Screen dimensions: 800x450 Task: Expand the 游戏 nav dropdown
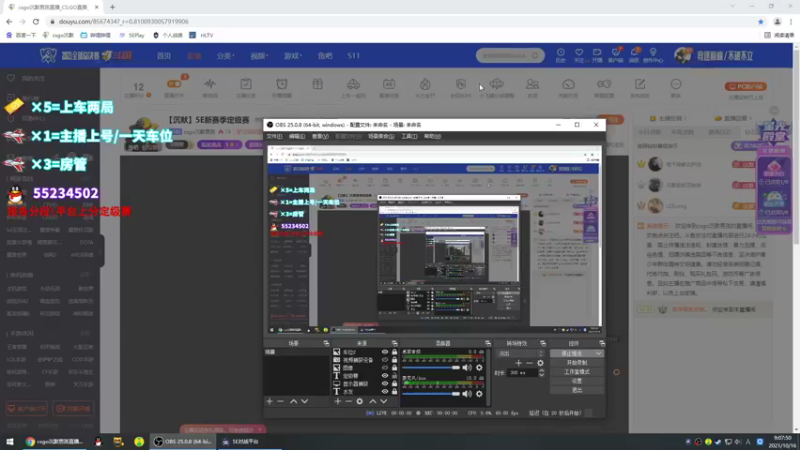[293, 56]
